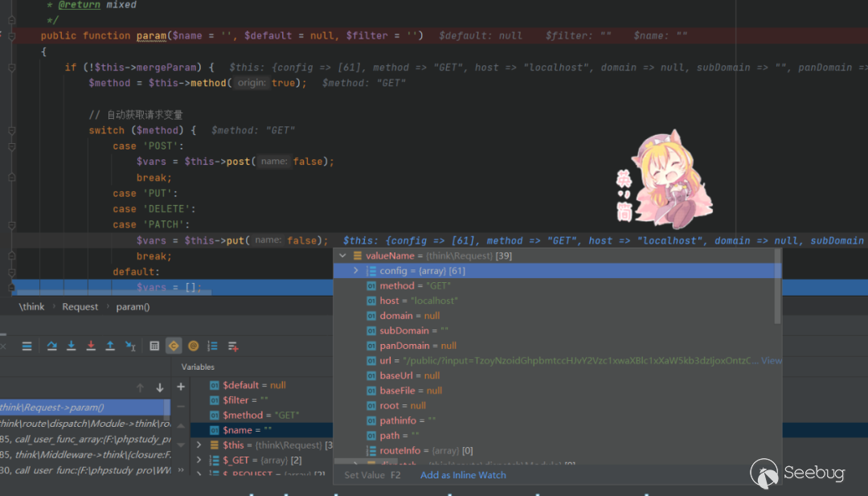The image size is (868, 496).
Task: Click the fold marker beside the mergeParam if line
Action: click(x=11, y=68)
